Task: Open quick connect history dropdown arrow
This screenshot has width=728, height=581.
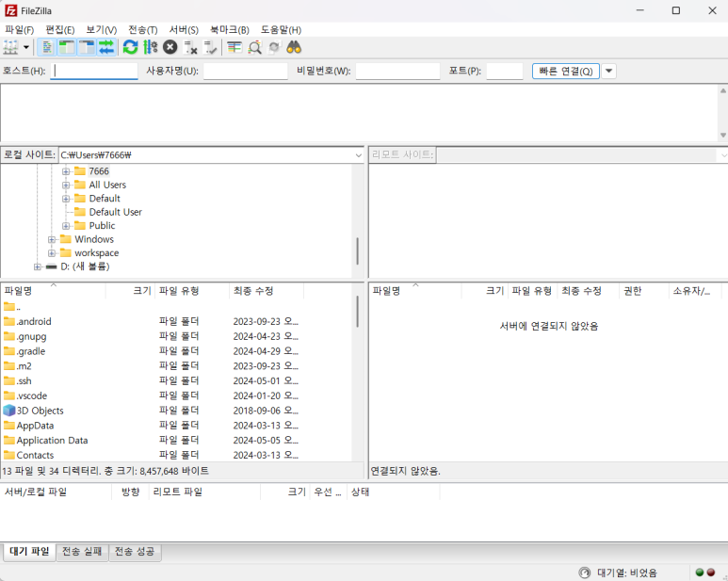Action: [608, 71]
